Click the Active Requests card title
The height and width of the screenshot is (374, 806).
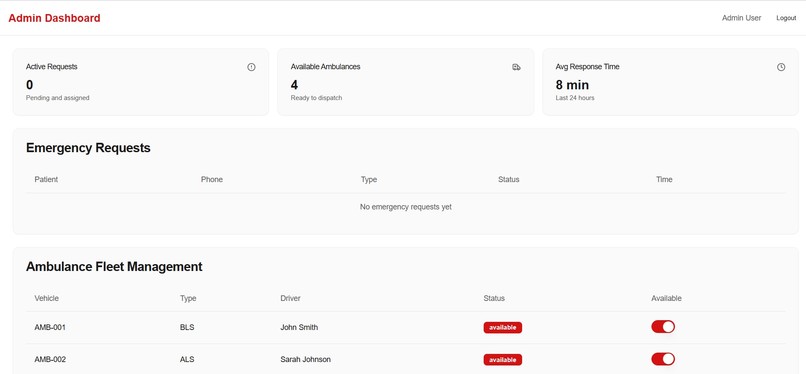[51, 67]
